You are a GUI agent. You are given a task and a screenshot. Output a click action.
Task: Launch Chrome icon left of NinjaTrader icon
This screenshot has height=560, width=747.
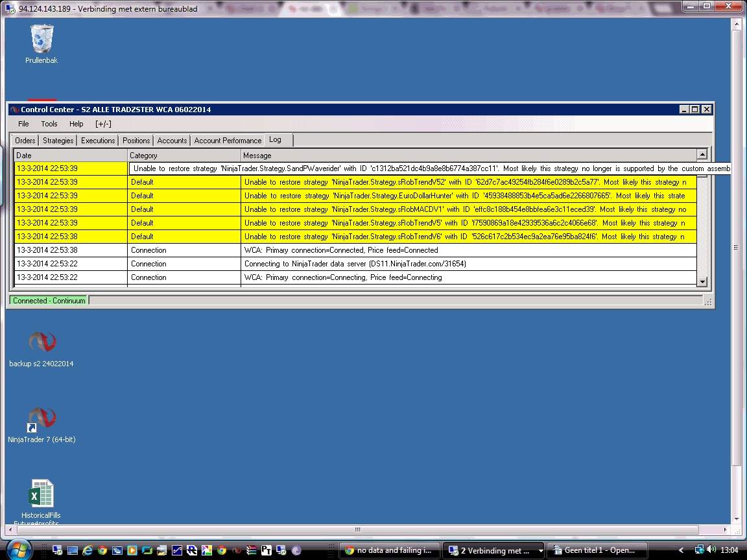[222, 550]
